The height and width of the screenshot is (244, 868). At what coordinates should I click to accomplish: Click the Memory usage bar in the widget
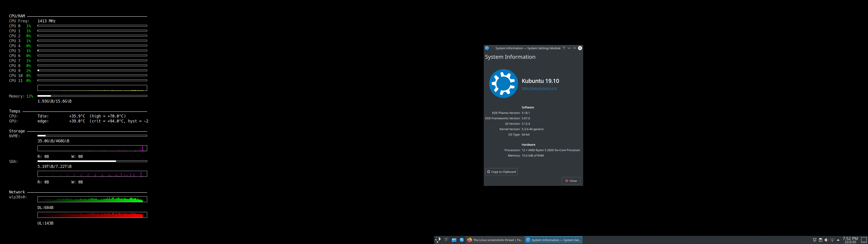point(92,96)
